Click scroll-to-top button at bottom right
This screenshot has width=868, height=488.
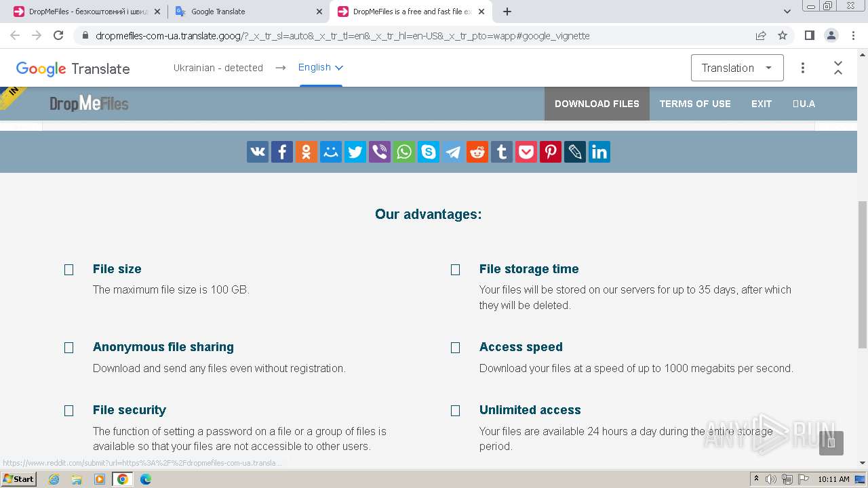click(831, 443)
